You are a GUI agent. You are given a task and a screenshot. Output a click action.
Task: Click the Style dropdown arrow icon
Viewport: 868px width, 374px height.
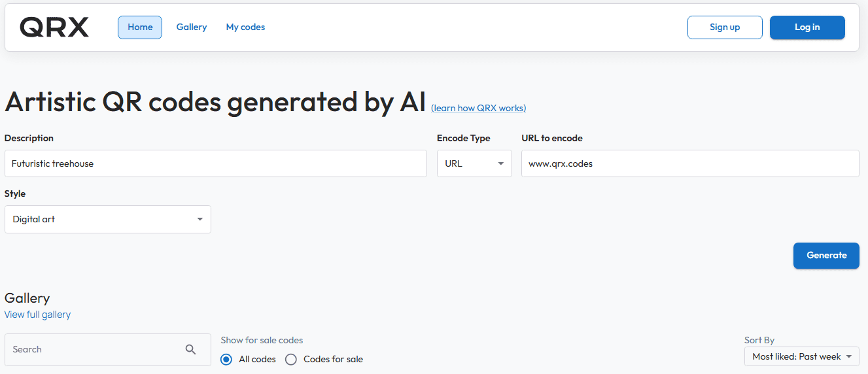[200, 220]
